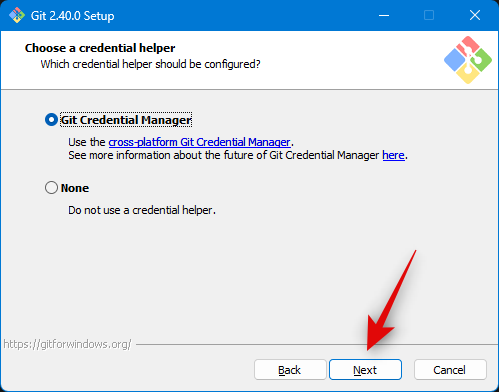Image resolution: width=499 pixels, height=392 pixels.
Task: Close the Git Setup window
Action: pyautogui.click(x=475, y=15)
